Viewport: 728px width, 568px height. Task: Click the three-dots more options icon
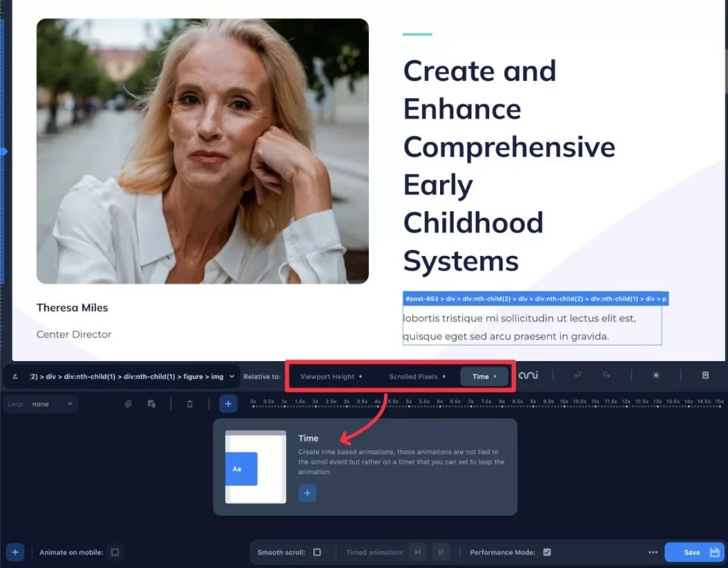coord(653,552)
